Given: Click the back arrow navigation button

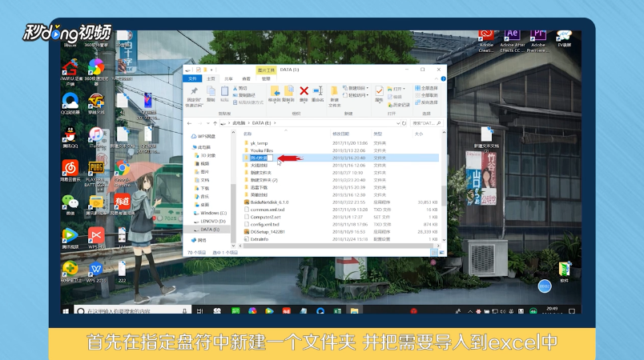Looking at the screenshot, I should 189,123.
